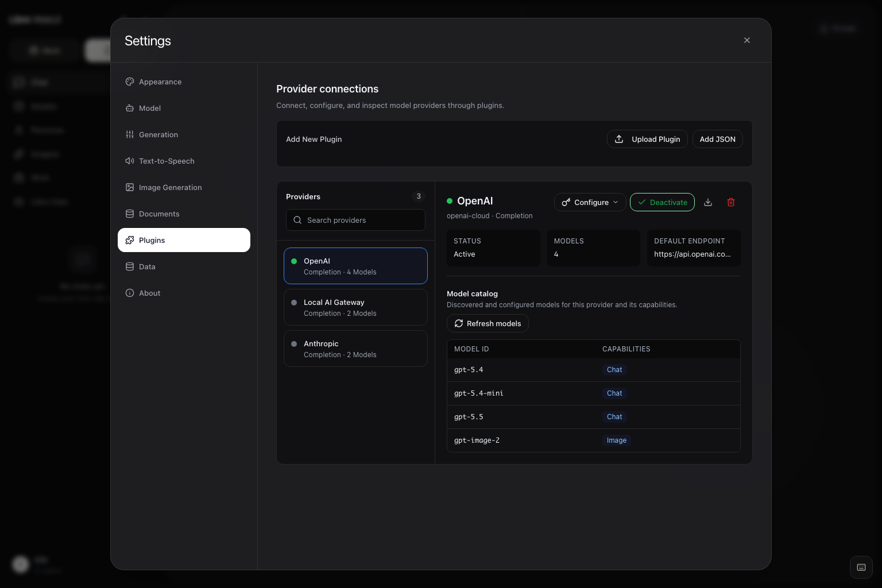Image resolution: width=882 pixels, height=588 pixels.
Task: Click the refresh icon in Refresh models
Action: click(x=459, y=323)
